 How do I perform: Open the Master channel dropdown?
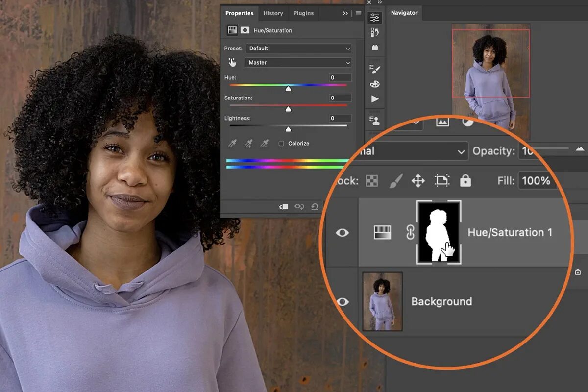click(x=298, y=63)
